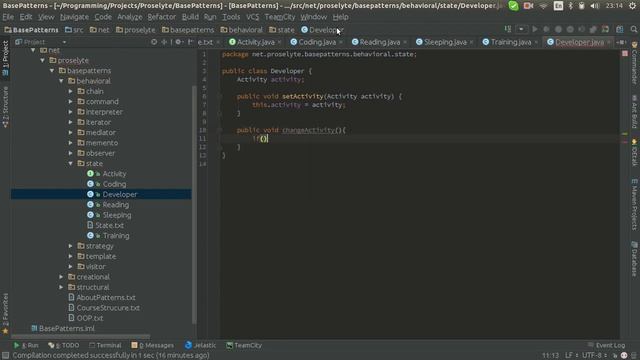The image size is (640, 360).
Task: Open the Refactor menu
Action: pos(162,17)
